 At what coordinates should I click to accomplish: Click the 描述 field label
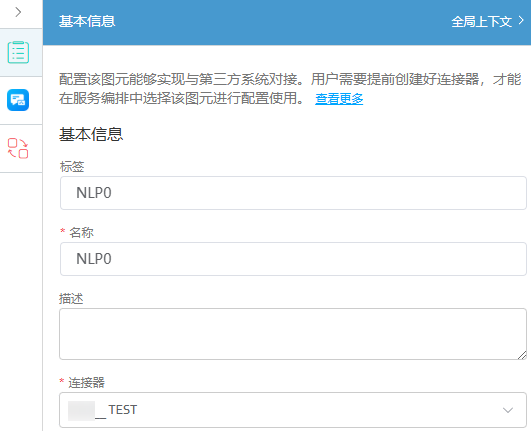[71, 299]
